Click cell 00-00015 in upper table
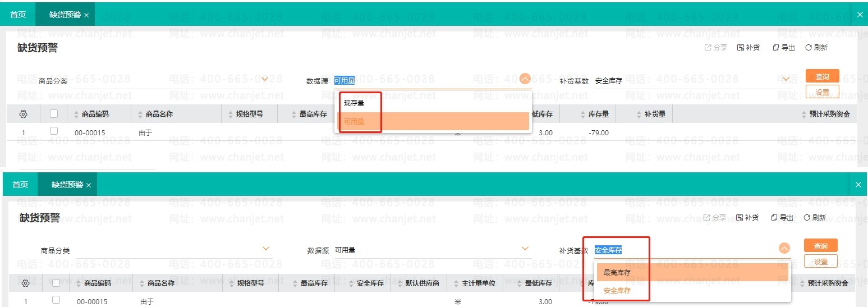This screenshot has height=307, width=868. (x=90, y=133)
